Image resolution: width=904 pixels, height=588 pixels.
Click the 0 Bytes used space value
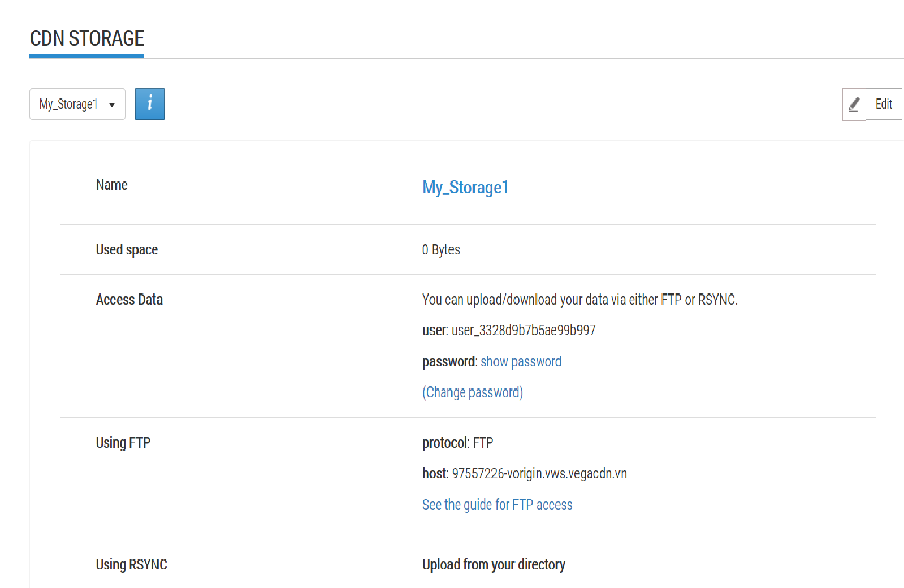[441, 250]
